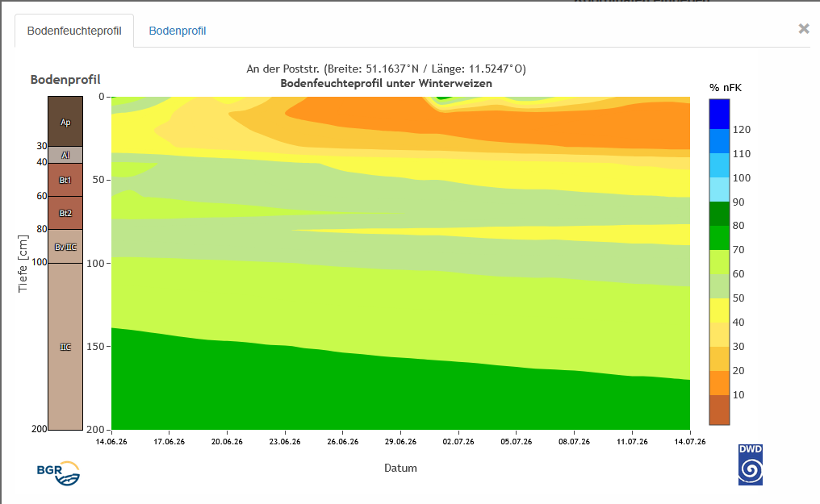Click the brown lowest legend swatch
This screenshot has height=504, width=820.
(719, 410)
